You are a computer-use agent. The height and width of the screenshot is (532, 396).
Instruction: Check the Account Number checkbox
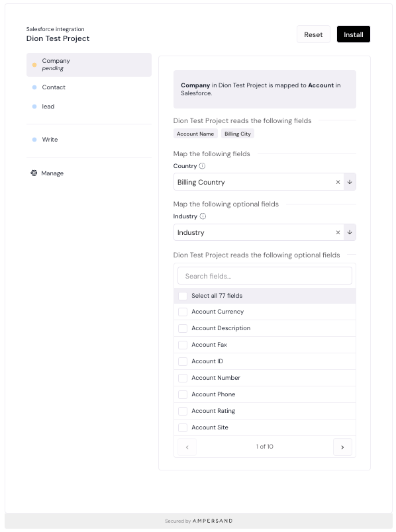coord(183,378)
